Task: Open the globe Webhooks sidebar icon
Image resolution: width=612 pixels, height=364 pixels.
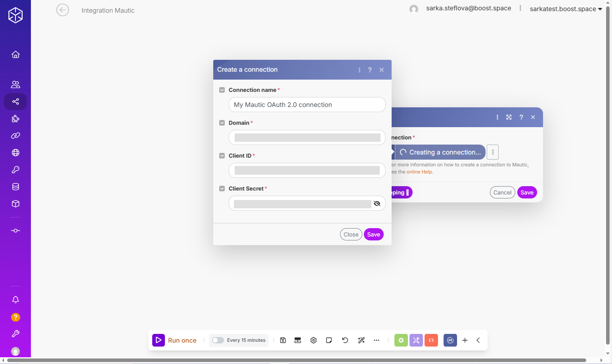Action: (x=15, y=152)
